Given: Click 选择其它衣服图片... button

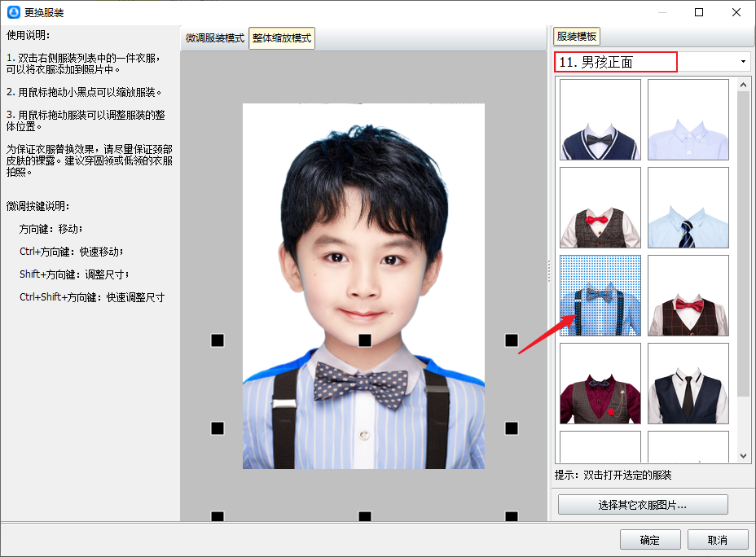Looking at the screenshot, I should click(643, 505).
